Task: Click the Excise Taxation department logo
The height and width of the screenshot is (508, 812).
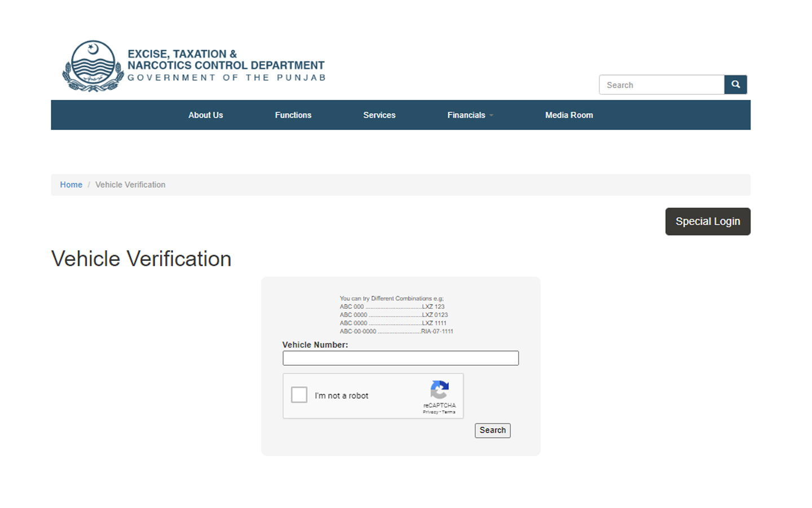Action: [93, 65]
